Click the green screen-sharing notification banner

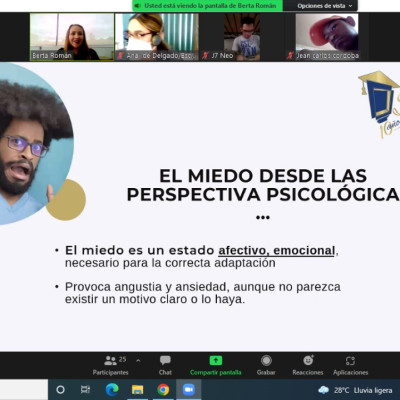click(x=207, y=6)
